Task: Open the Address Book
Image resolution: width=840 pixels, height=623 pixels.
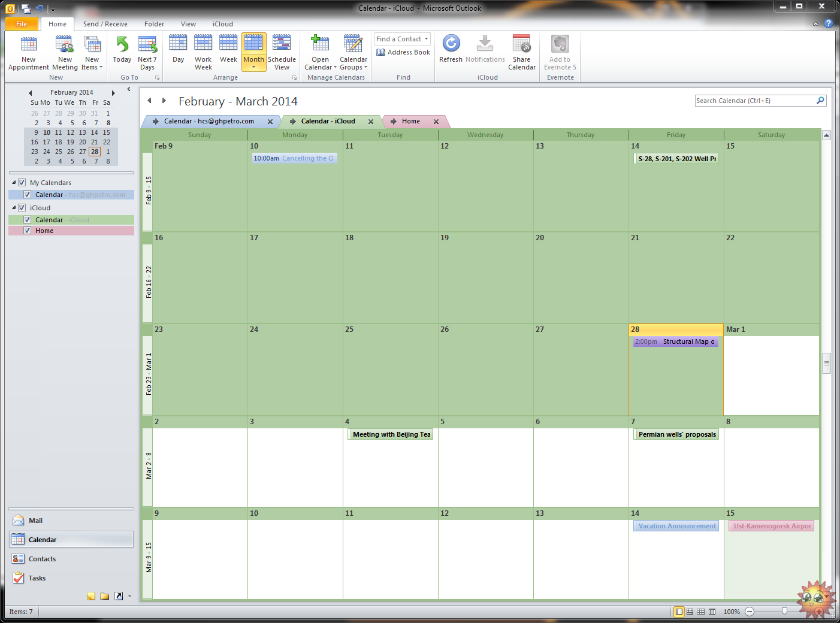Action: point(403,52)
